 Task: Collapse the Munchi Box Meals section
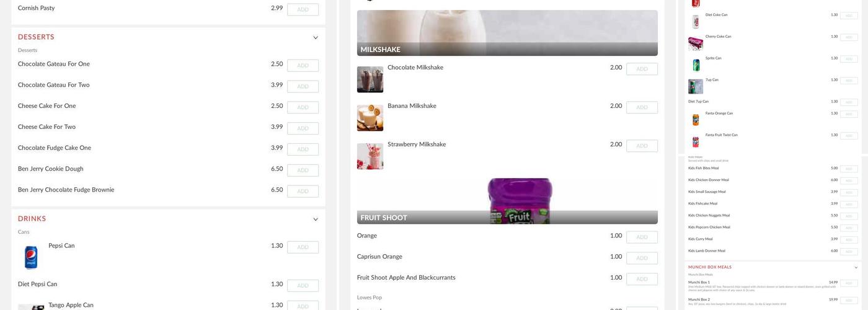[856, 268]
